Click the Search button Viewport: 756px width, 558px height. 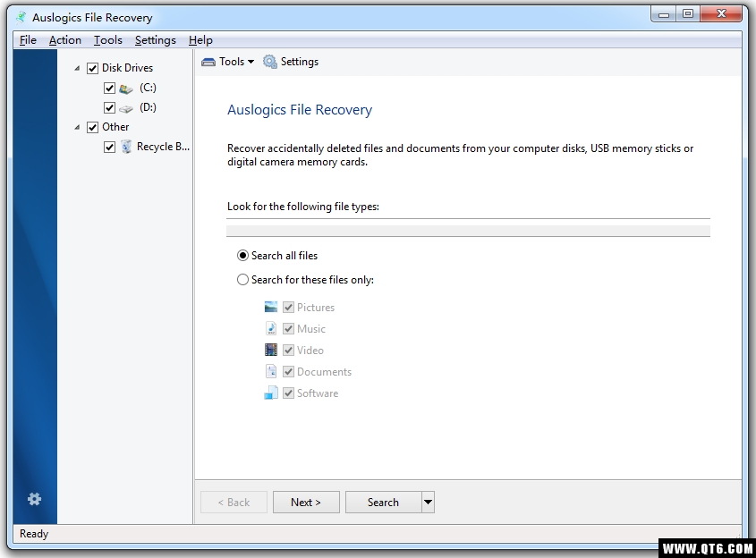pyautogui.click(x=383, y=502)
